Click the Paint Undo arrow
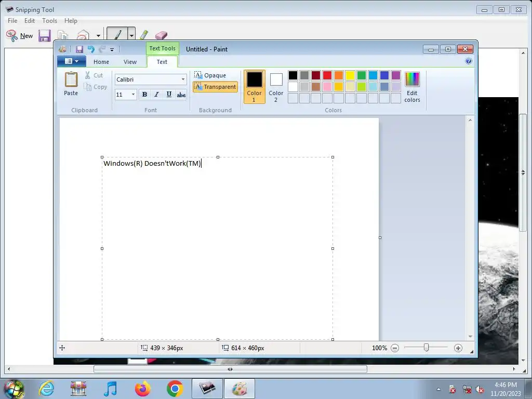Image resolution: width=532 pixels, height=399 pixels. [x=91, y=49]
